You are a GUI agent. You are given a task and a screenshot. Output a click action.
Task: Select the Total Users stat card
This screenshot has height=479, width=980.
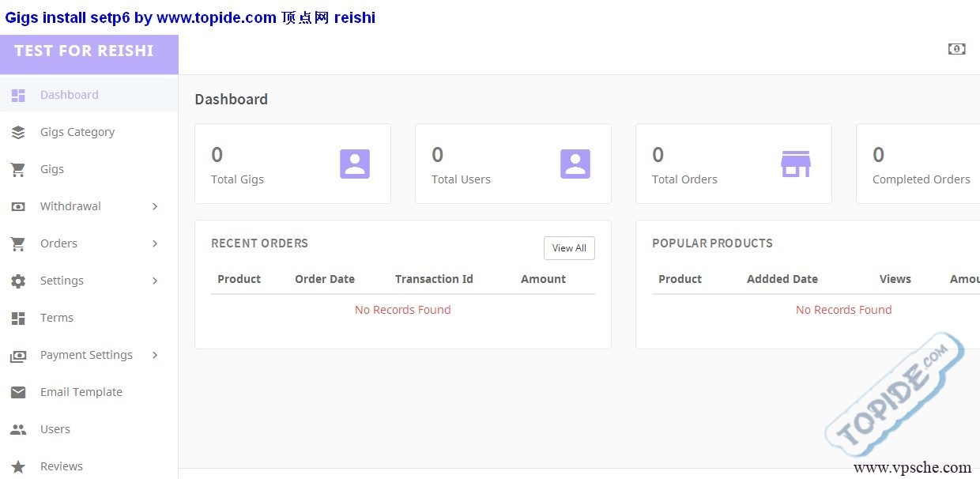(512, 164)
